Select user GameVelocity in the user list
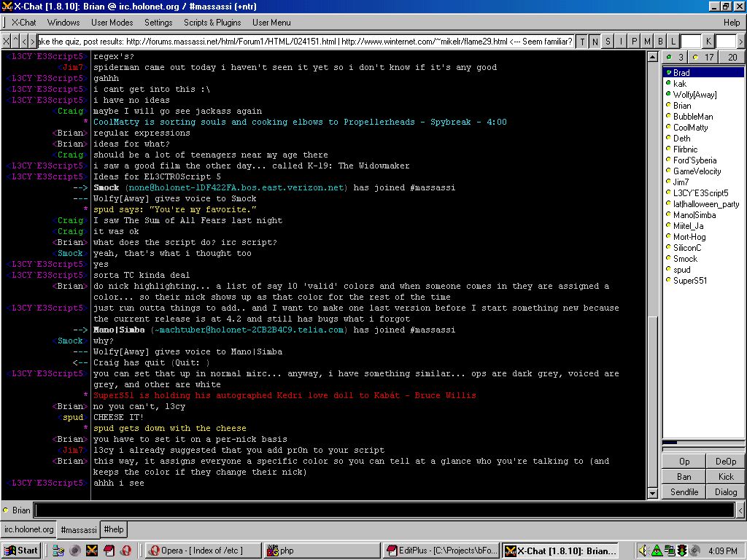This screenshot has width=747, height=560. [703, 171]
